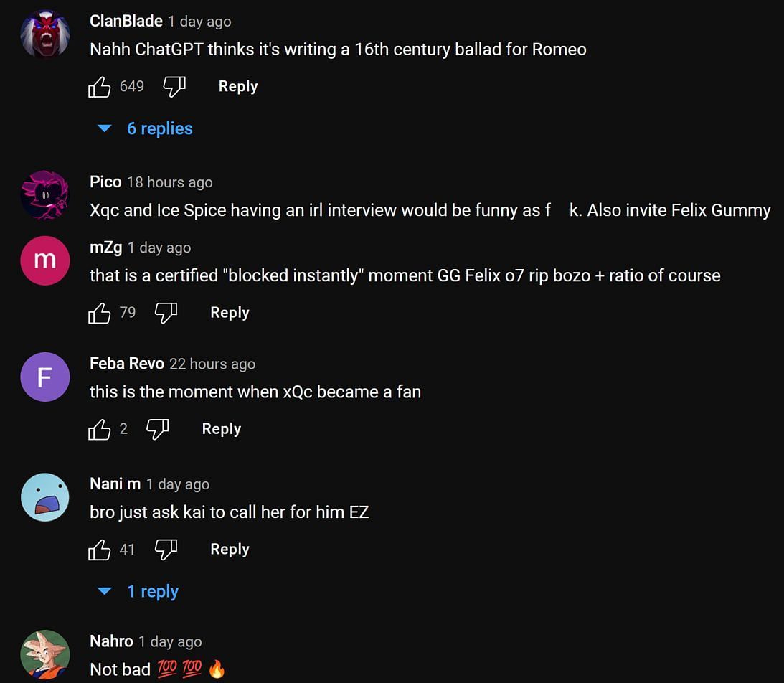Open Nahro's channel via username
Screen dimensions: 784x683
point(111,641)
